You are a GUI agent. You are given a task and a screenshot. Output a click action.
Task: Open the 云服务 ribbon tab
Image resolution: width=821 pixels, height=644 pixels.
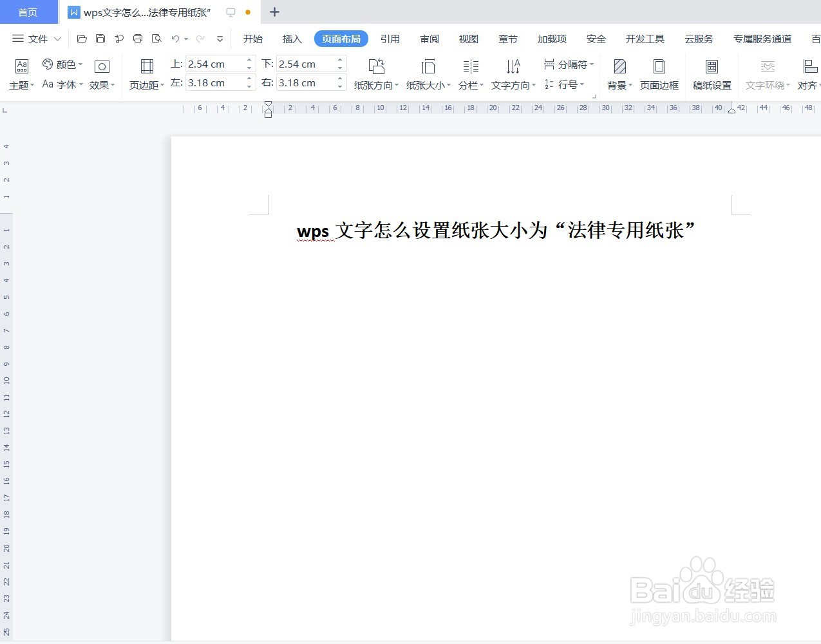click(x=699, y=39)
